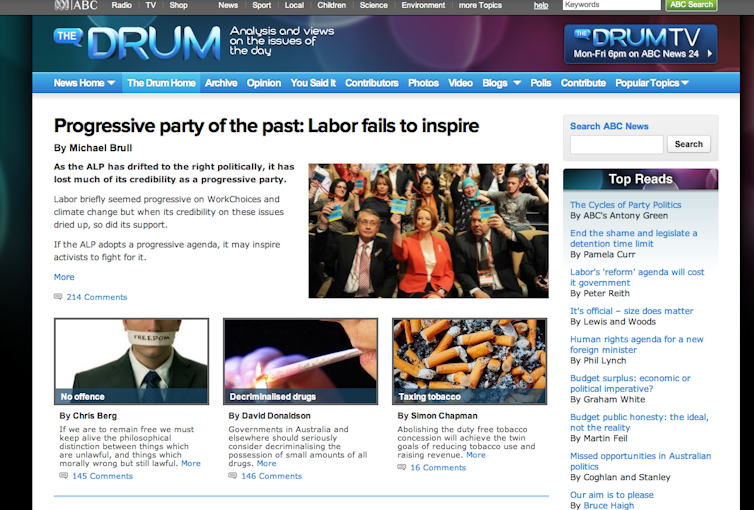
Task: Click comment icon next to 16 Comments
Action: pos(402,467)
